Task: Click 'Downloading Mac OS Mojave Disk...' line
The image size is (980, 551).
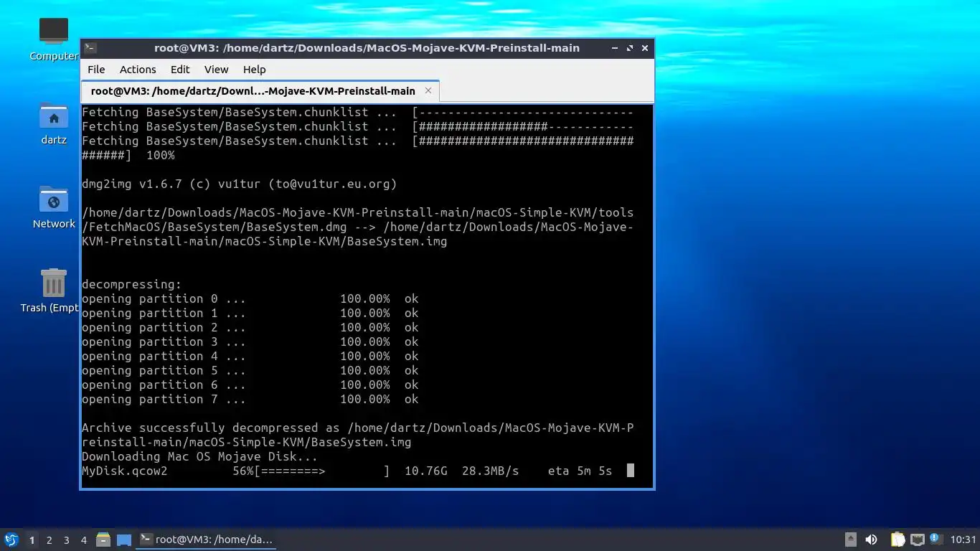Action: [199, 456]
